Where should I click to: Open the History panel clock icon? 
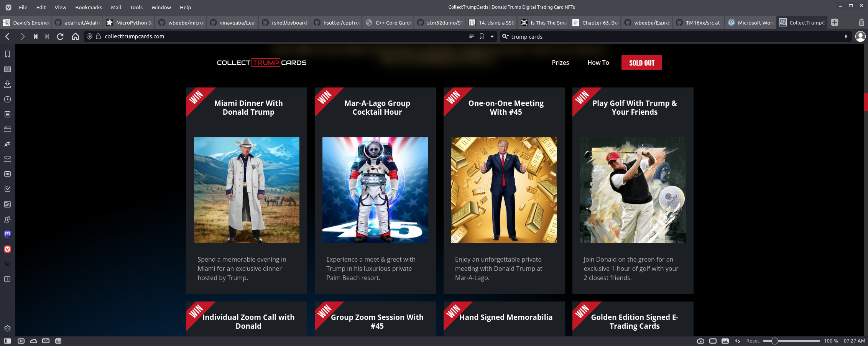pyautogui.click(x=7, y=99)
